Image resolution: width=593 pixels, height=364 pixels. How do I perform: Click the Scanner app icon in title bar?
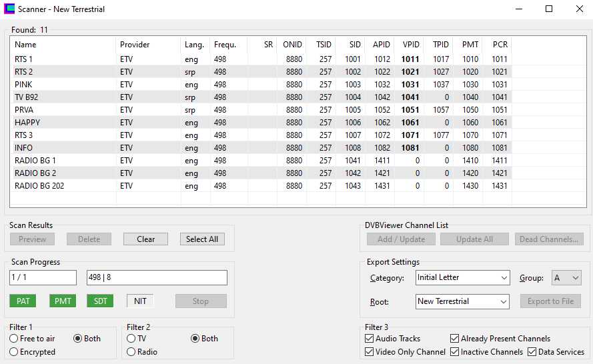9,9
